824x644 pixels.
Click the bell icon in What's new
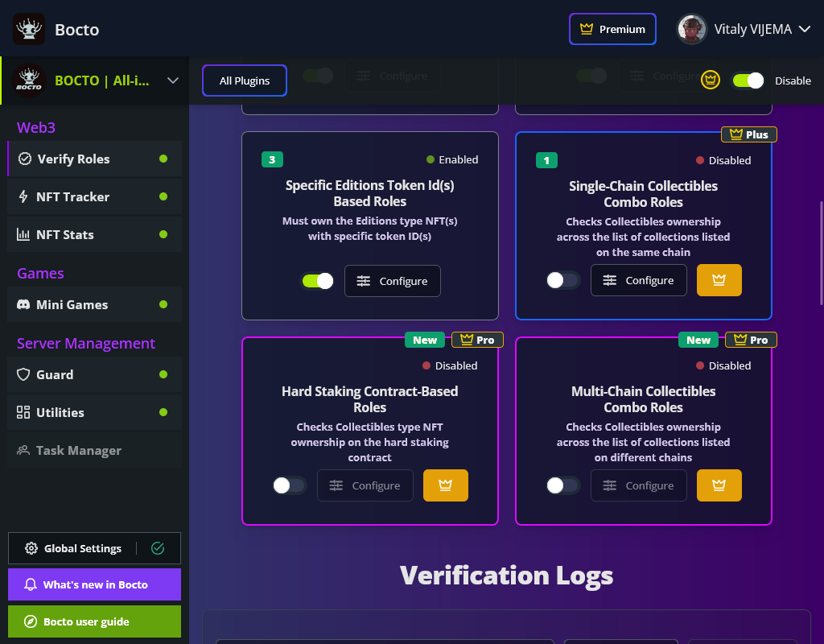pos(31,584)
